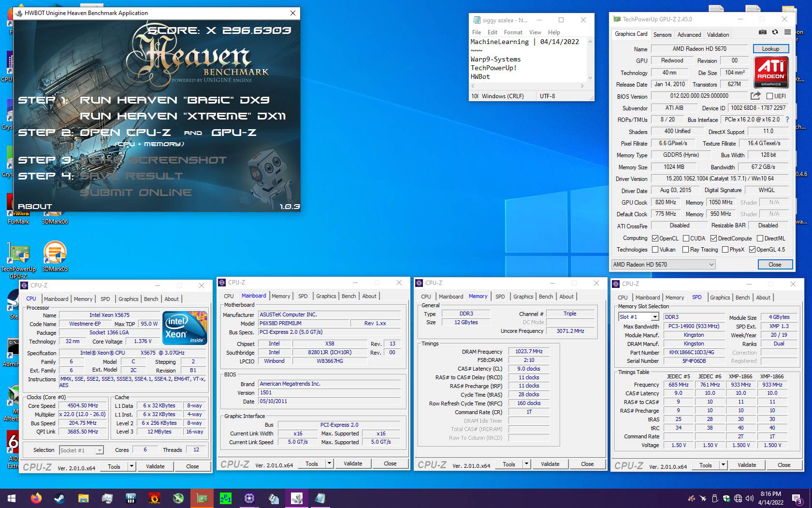Click ABOUT in the HWBOT Heaven window
This screenshot has height=508, width=812.
click(35, 207)
